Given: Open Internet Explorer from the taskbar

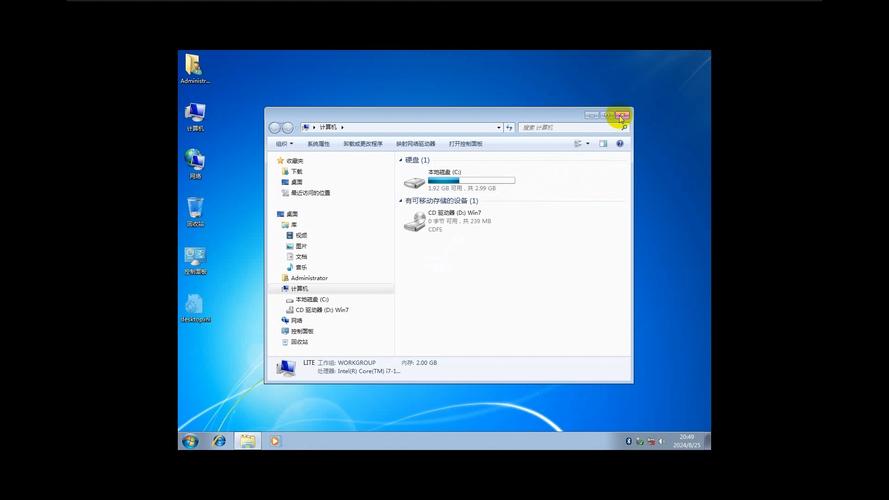Looking at the screenshot, I should [x=219, y=441].
